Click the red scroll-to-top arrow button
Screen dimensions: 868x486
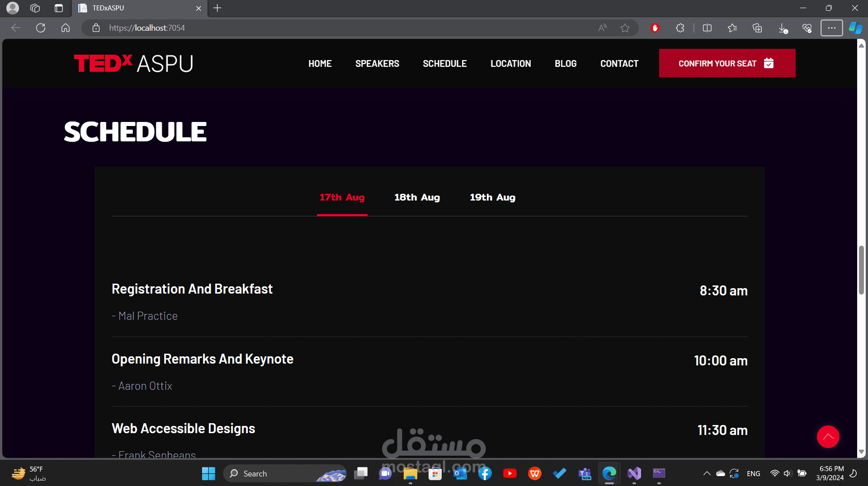[828, 437]
